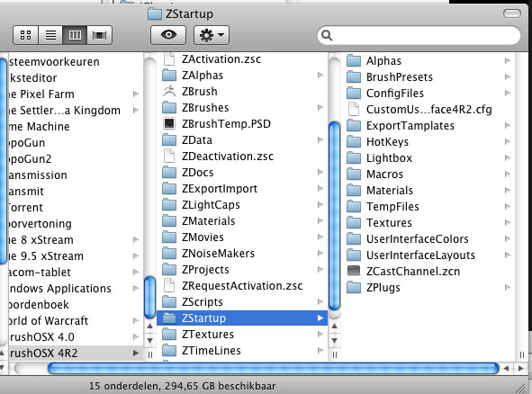Select the ZTextures folder icon

pyautogui.click(x=169, y=335)
